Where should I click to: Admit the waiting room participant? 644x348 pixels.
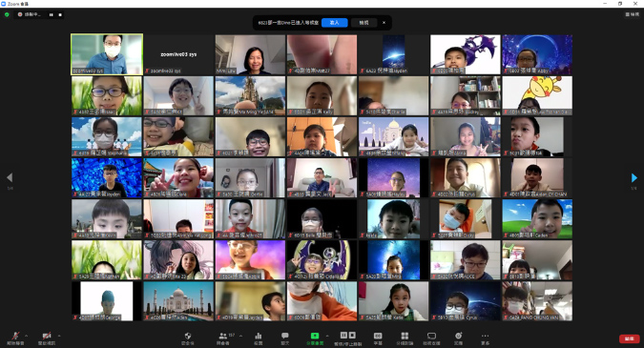334,23
